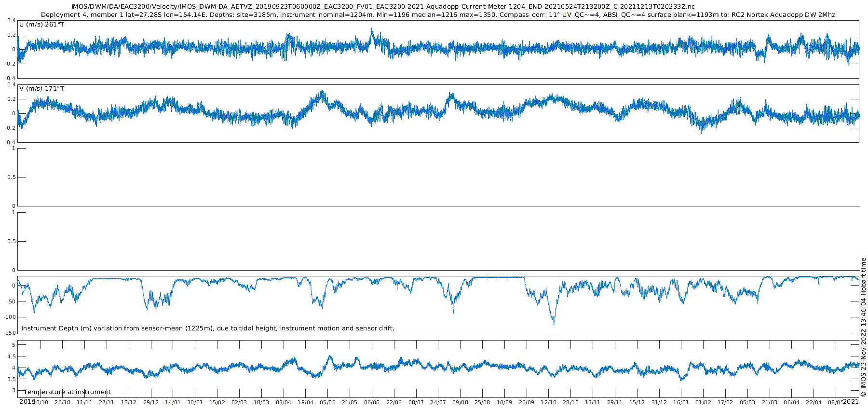868x410 pixels.
Task: Select the '11/11' date tick label
Action: 85,402
